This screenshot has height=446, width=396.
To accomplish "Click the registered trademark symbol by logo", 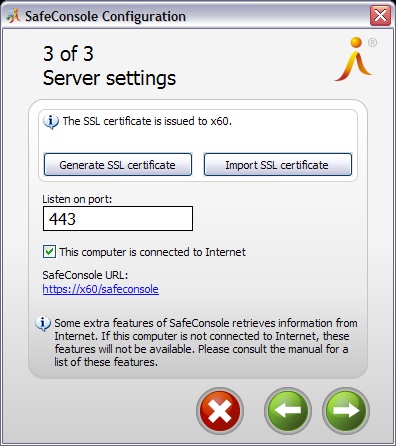I will coord(372,43).
